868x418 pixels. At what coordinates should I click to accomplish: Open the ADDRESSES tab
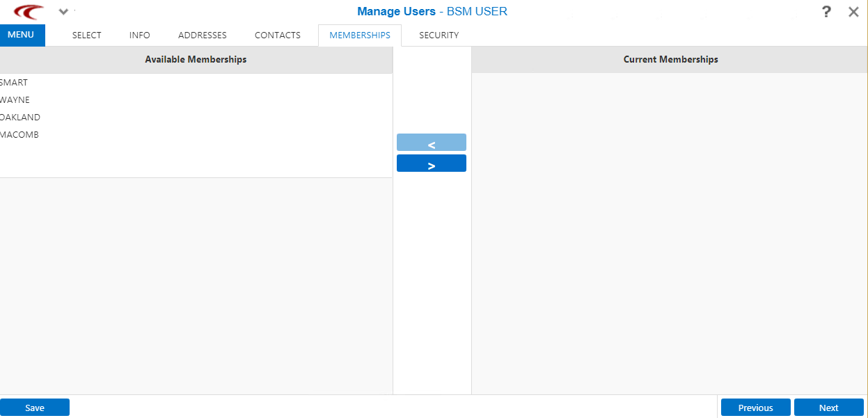point(203,35)
